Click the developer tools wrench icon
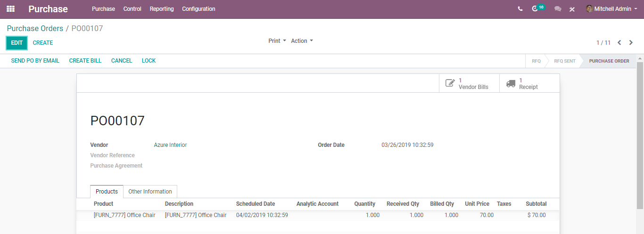This screenshot has height=234, width=644. pyautogui.click(x=572, y=9)
